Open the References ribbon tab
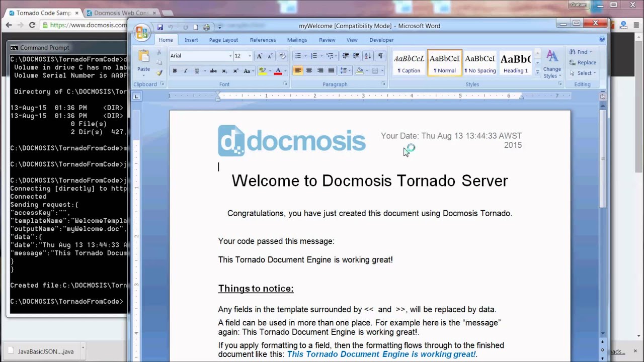The width and height of the screenshot is (644, 362). [x=263, y=40]
